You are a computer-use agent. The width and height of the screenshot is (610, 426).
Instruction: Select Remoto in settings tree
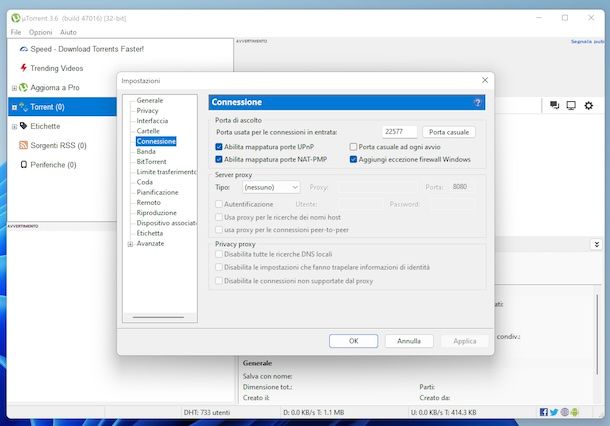[148, 202]
